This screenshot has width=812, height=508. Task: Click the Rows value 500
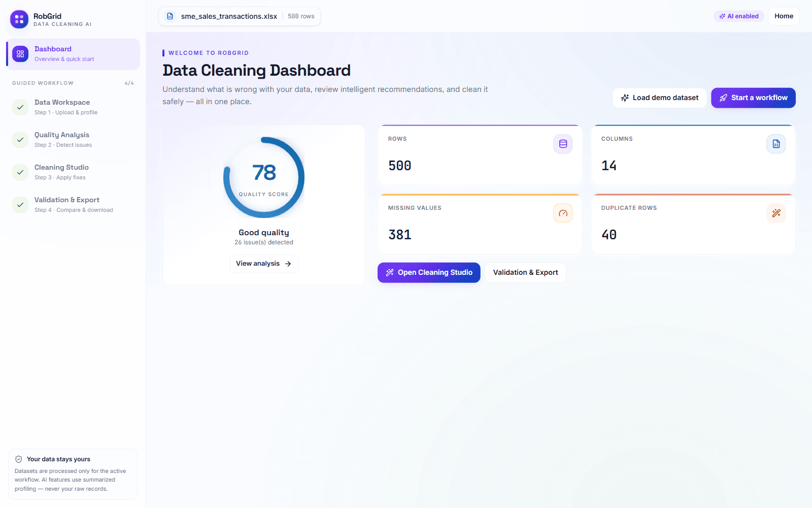[400, 166]
